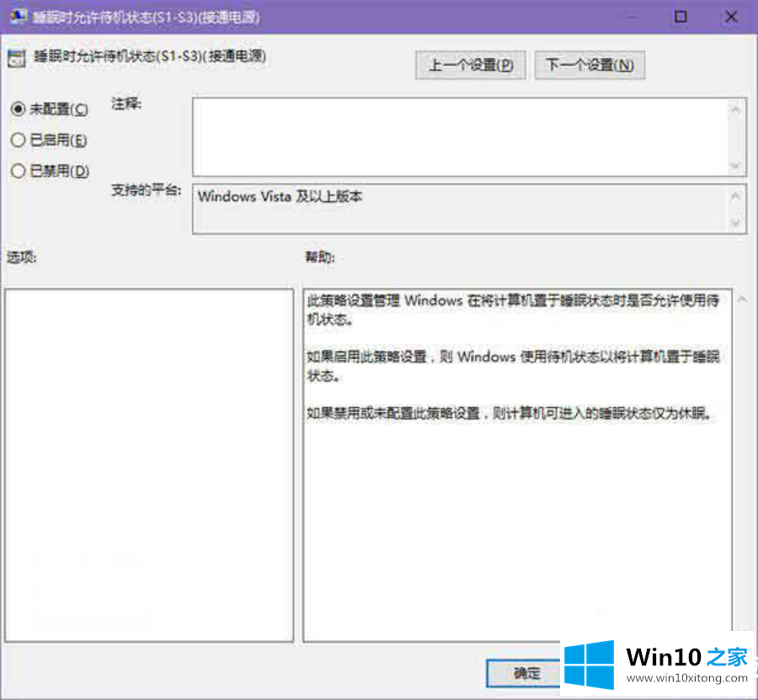Click the title bar window icon

(x=19, y=16)
